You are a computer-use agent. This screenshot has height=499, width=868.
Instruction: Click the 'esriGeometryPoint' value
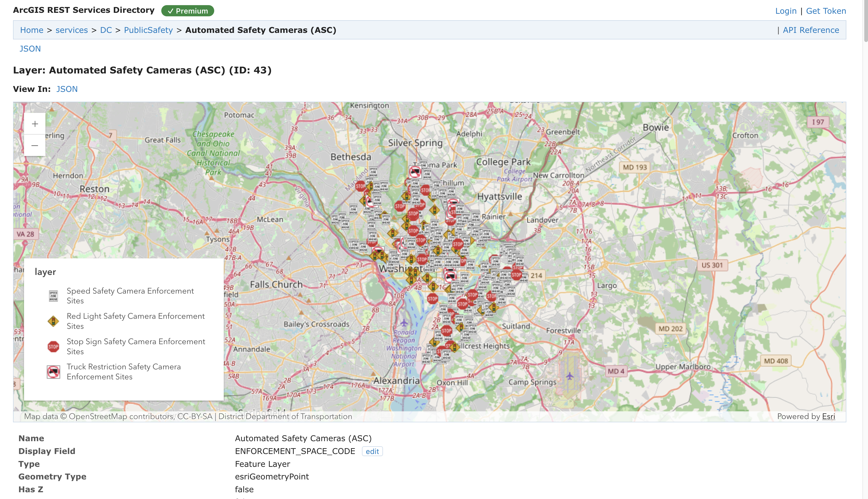click(x=272, y=476)
